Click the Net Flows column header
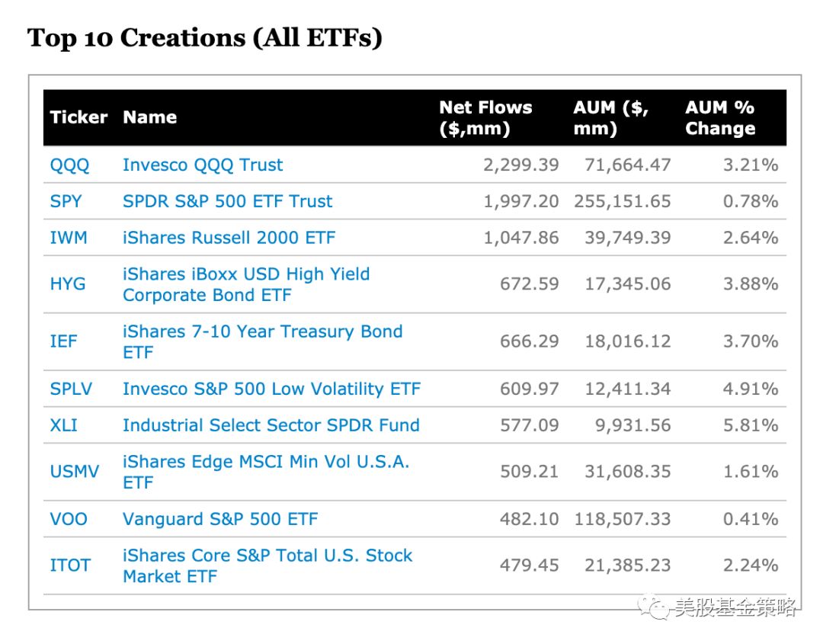The width and height of the screenshot is (823, 644). click(485, 118)
